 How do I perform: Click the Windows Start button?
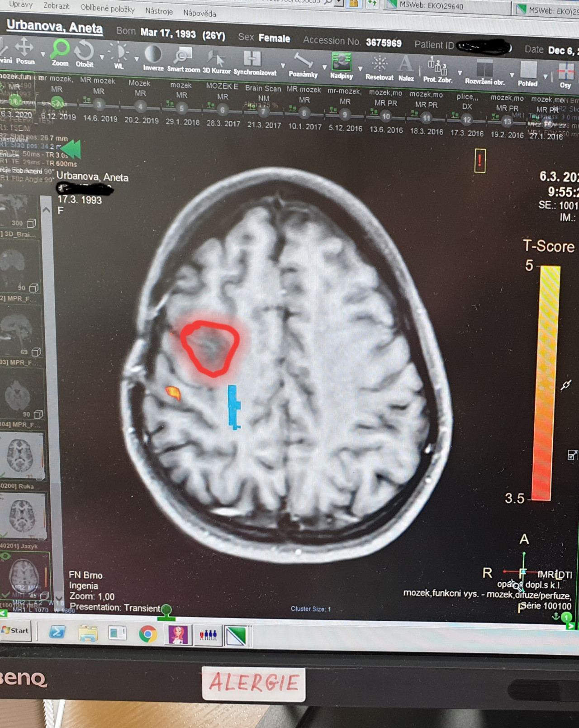pos(16,630)
